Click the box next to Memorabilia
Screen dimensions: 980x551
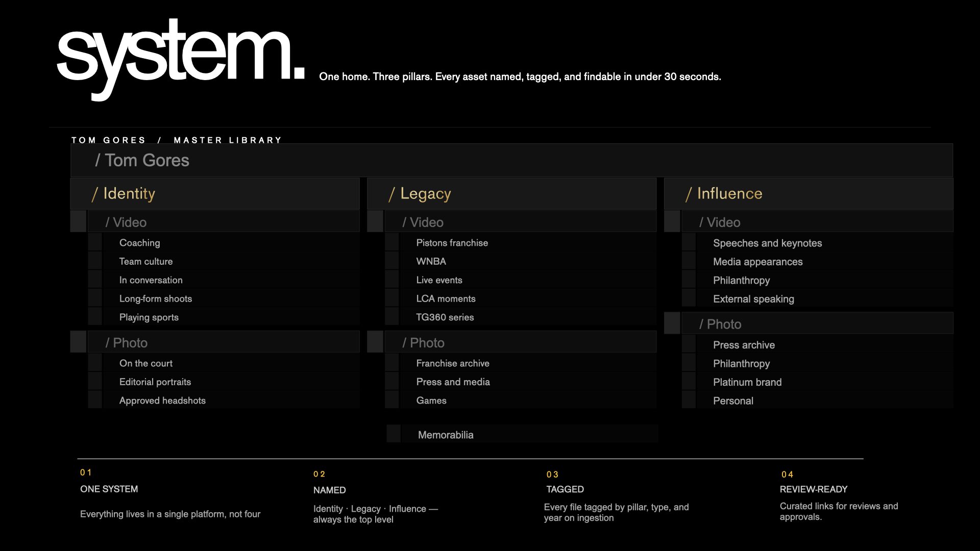click(x=394, y=434)
